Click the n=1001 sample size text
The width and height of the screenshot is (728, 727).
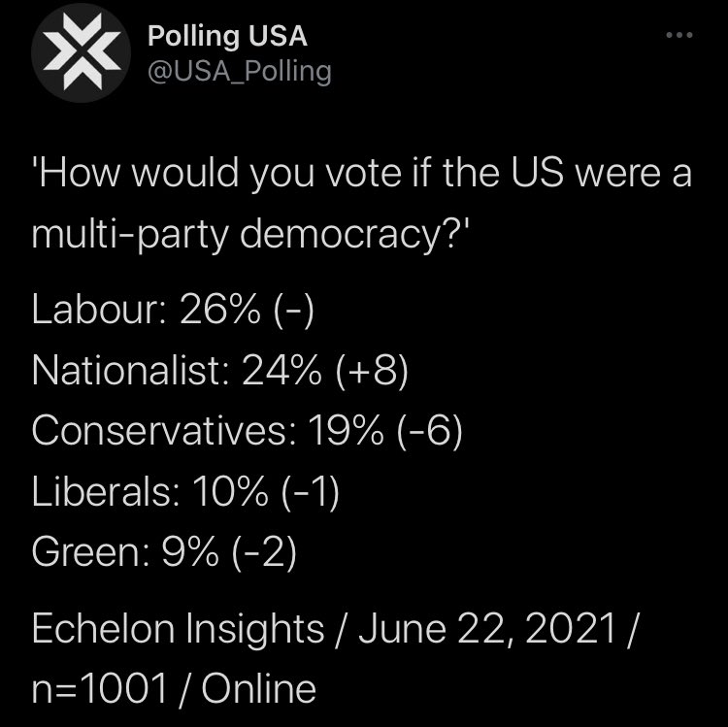[x=99, y=689]
